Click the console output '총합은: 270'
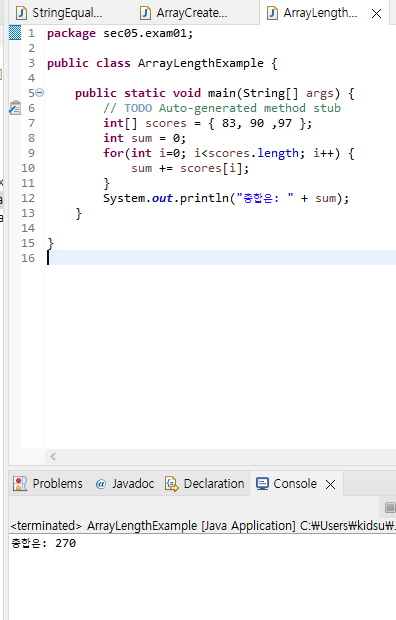 pos(44,543)
